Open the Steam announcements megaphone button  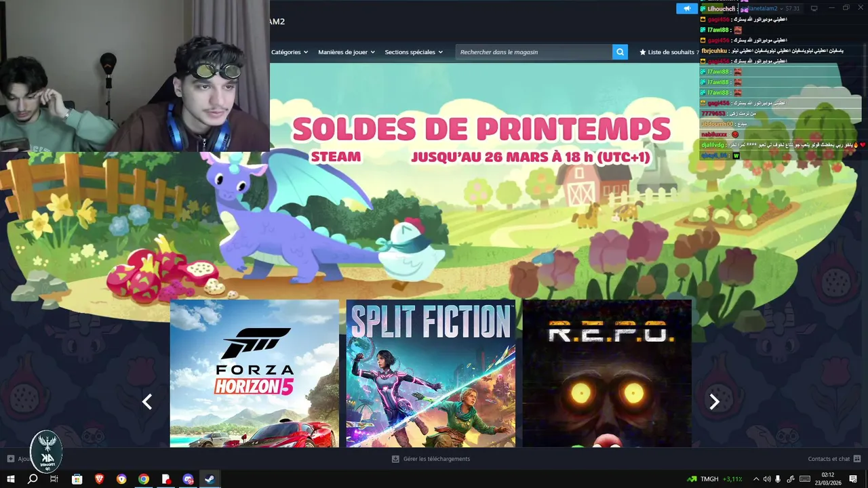[687, 8]
